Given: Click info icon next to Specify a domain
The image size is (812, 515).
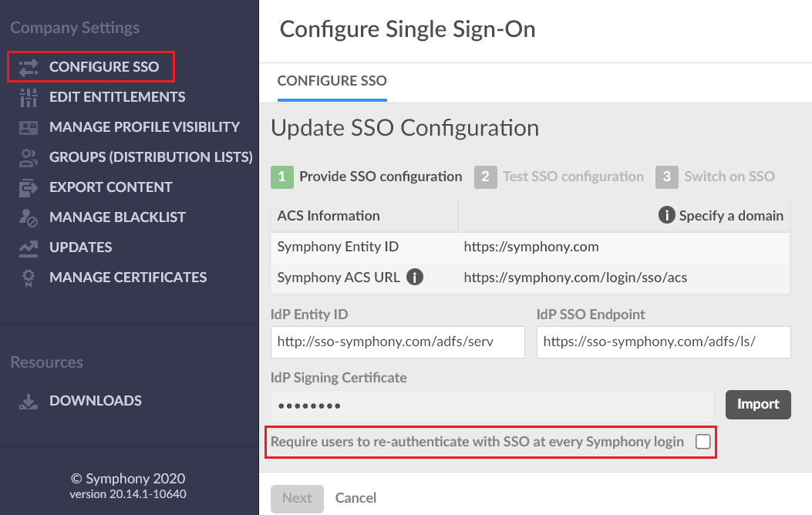Looking at the screenshot, I should pyautogui.click(x=666, y=216).
